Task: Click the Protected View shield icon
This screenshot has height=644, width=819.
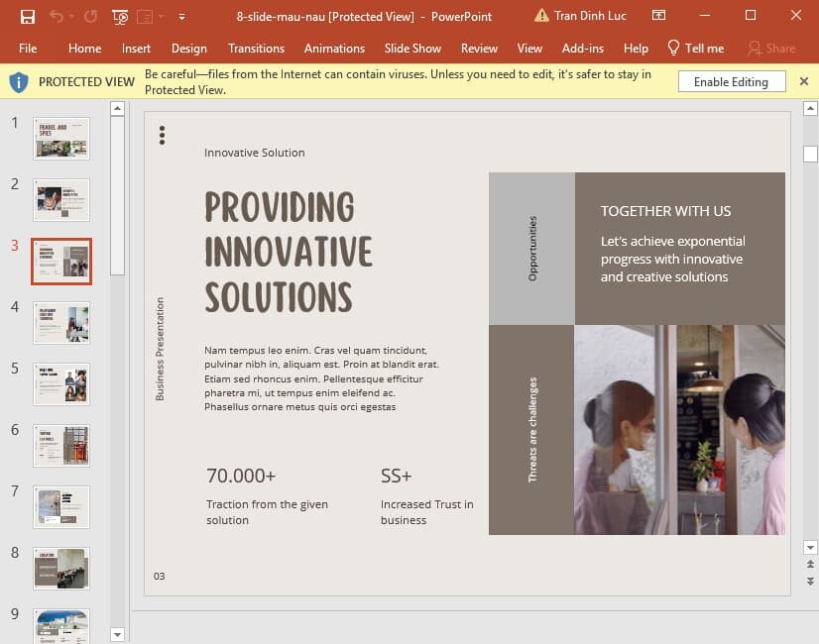Action: [18, 81]
